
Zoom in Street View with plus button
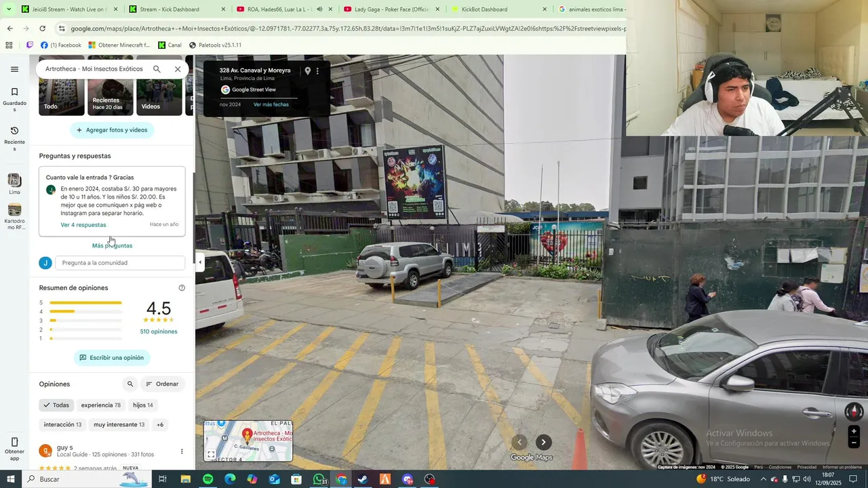[854, 431]
